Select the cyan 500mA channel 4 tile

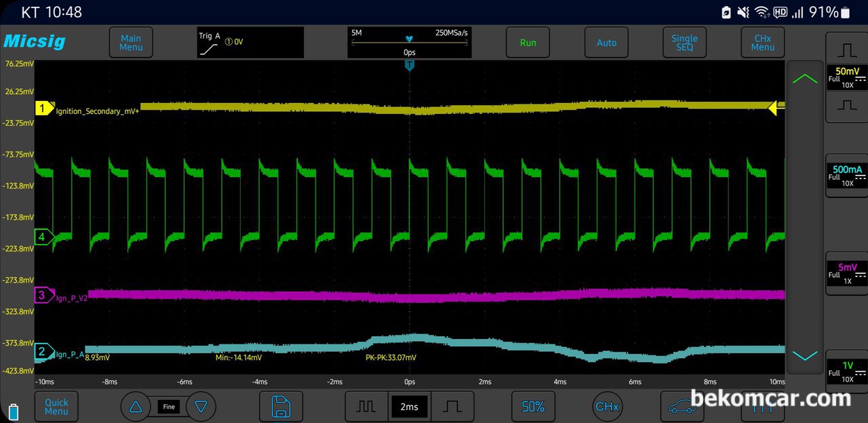click(847, 176)
